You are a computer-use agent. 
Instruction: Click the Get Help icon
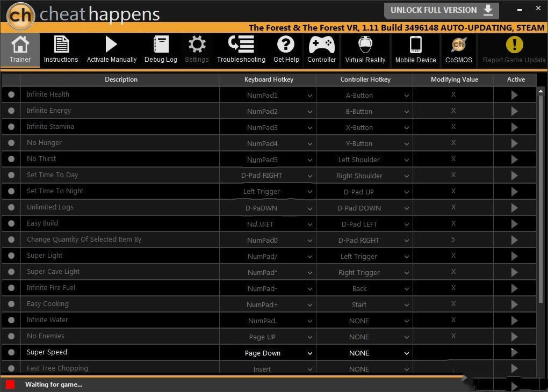[286, 49]
